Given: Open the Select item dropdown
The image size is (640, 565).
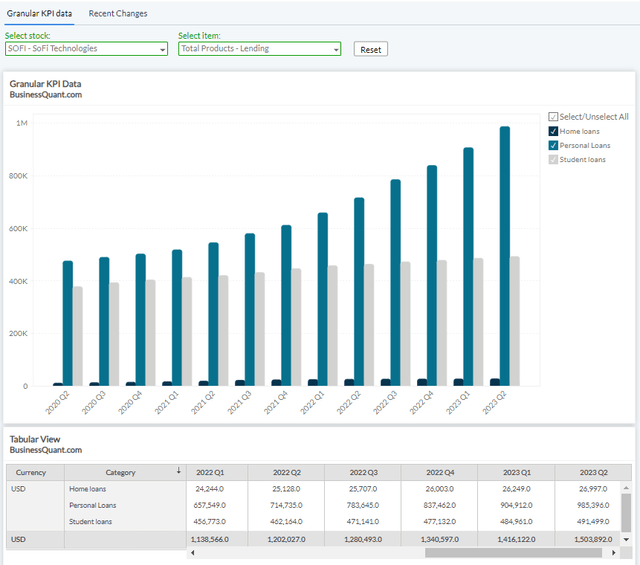Looking at the screenshot, I should coord(259,49).
